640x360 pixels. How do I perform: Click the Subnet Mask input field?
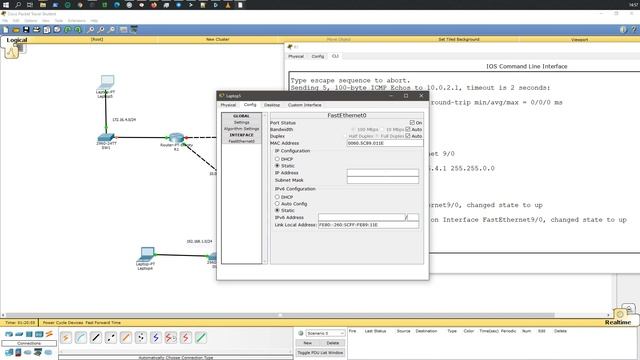(383, 180)
